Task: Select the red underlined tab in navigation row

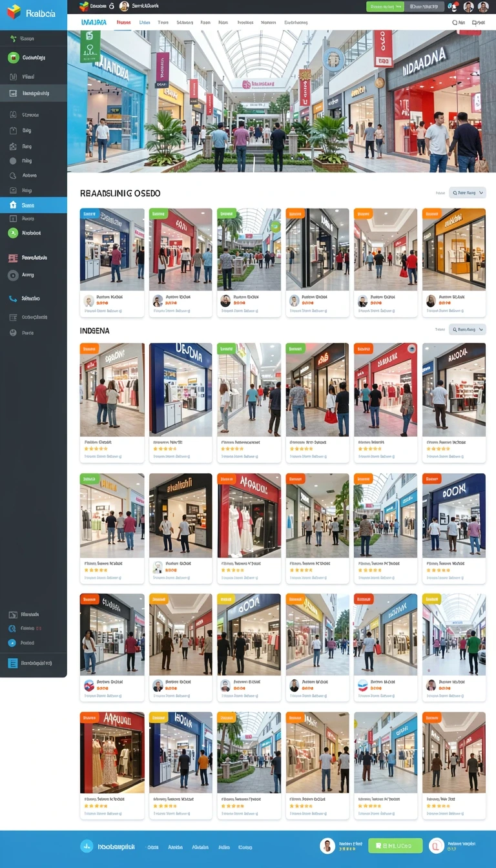Action: click(123, 23)
